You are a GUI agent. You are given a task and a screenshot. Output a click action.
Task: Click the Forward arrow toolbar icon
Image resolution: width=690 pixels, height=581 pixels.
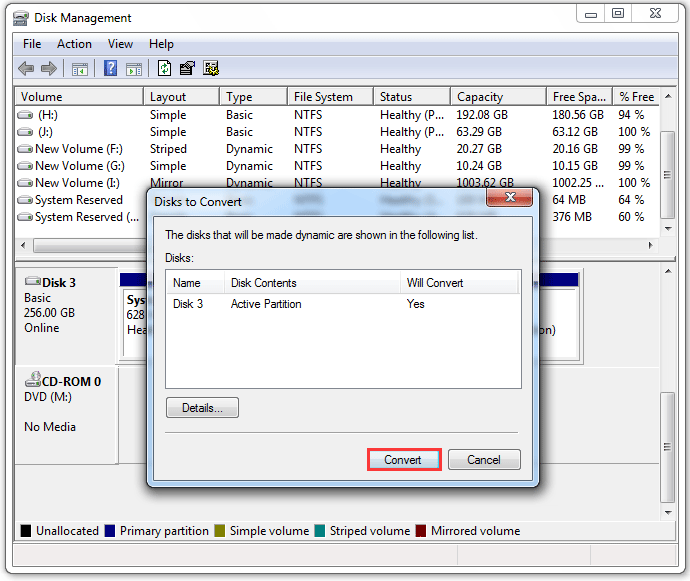point(48,69)
